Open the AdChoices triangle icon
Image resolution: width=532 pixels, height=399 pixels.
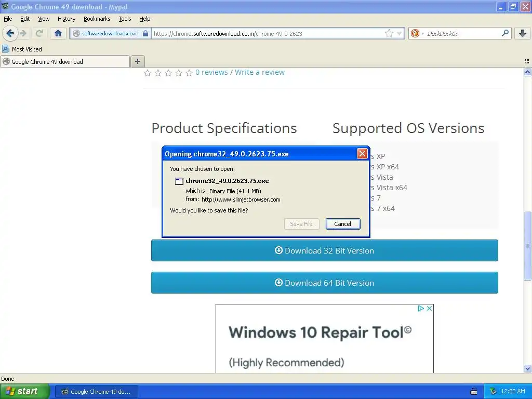(x=421, y=309)
